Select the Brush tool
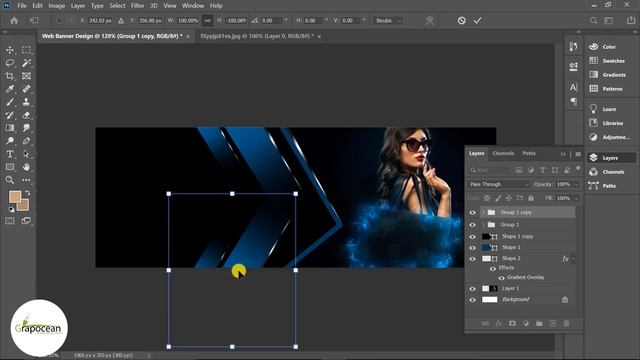 (10, 102)
